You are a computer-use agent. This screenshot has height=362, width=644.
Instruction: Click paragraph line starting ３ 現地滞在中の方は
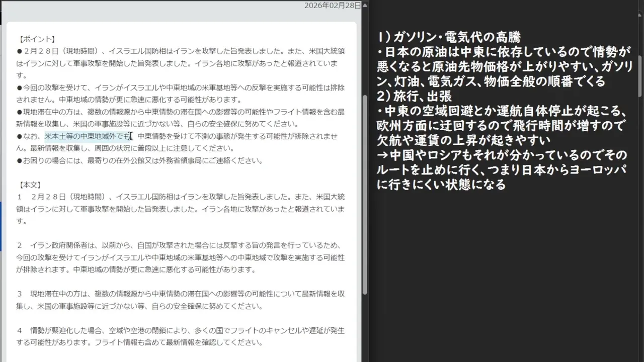[x=181, y=294]
